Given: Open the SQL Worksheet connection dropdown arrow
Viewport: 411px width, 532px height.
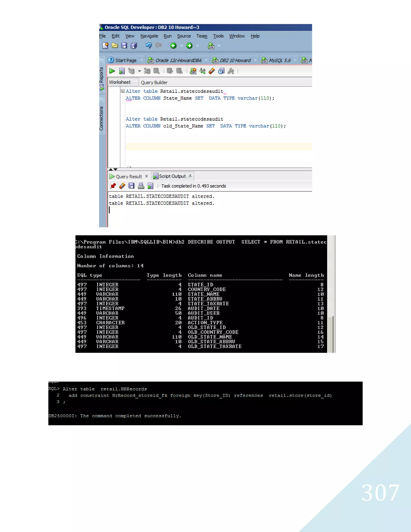Looking at the screenshot, I should (x=219, y=46).
